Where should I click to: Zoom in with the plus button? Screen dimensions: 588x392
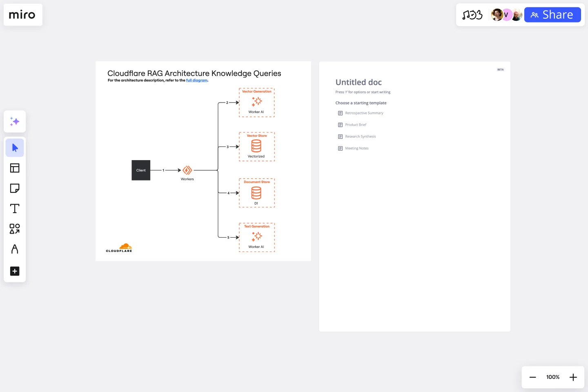click(x=573, y=377)
